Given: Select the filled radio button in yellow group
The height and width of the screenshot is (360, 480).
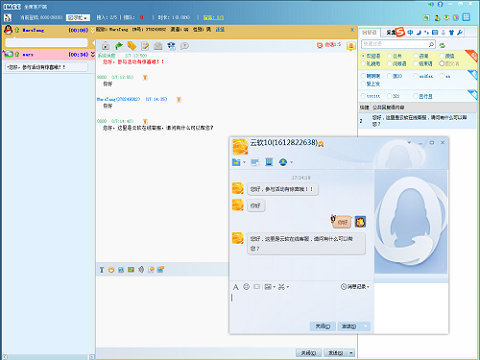Looking at the screenshot, I should point(363,56).
